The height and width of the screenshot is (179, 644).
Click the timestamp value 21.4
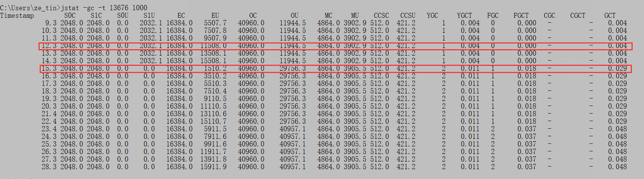click(x=49, y=114)
